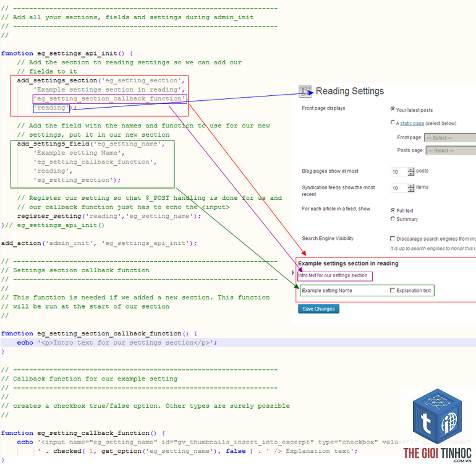Screen dimensions: 476x464
Task: Click 'add_settings_section' function call in code
Action: pos(57,80)
